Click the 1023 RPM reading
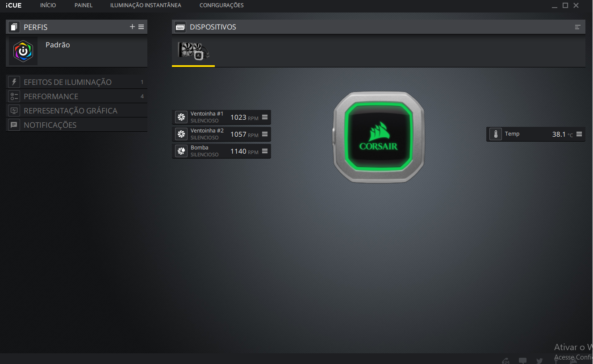The image size is (593, 364). (244, 117)
